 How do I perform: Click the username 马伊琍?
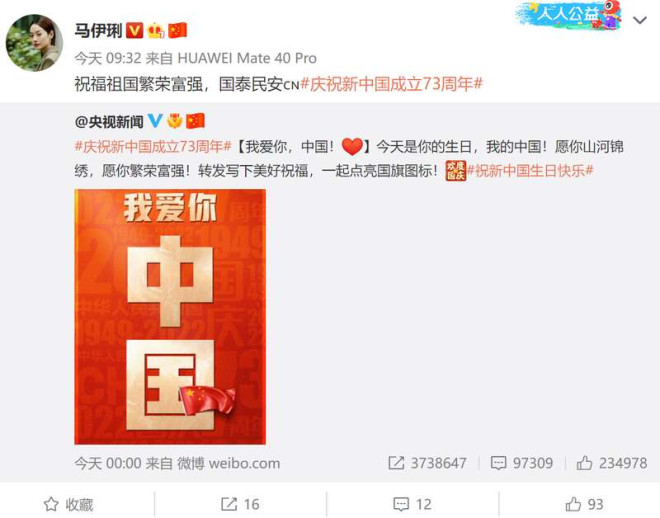(x=98, y=31)
